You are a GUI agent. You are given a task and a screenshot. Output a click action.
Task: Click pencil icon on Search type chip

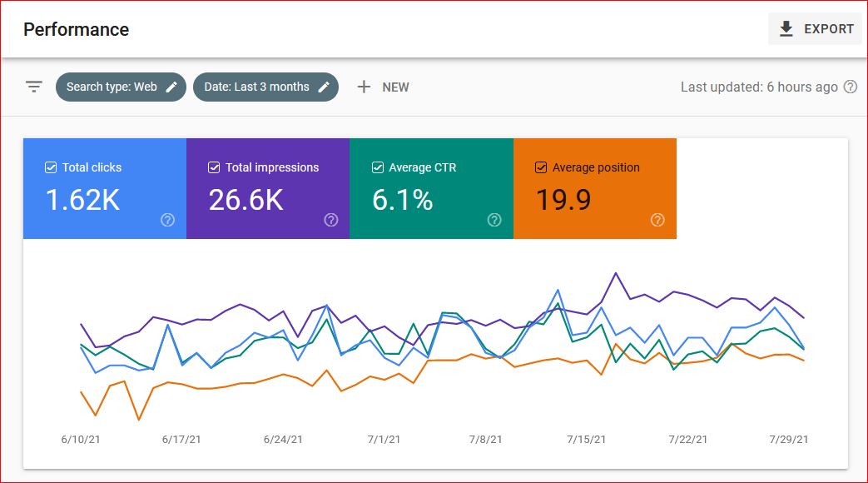click(171, 87)
